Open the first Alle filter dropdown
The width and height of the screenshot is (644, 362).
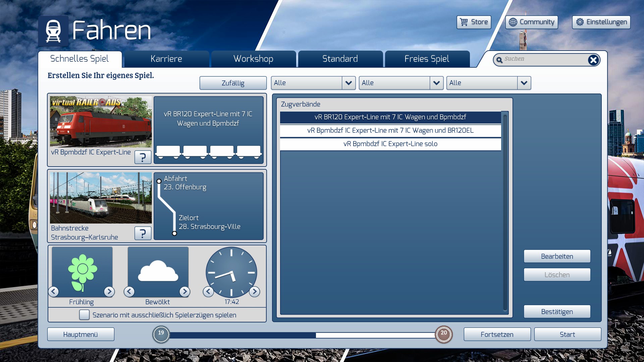[x=348, y=83]
